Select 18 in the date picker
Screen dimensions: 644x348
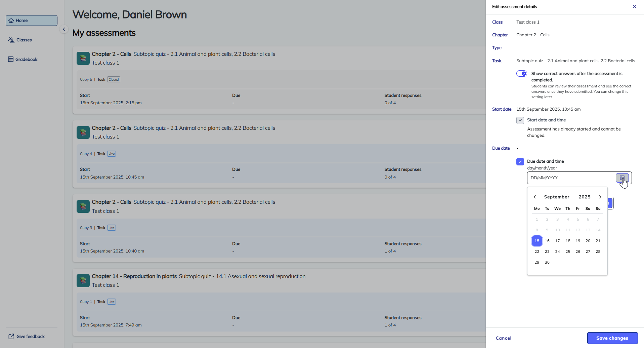pyautogui.click(x=568, y=241)
